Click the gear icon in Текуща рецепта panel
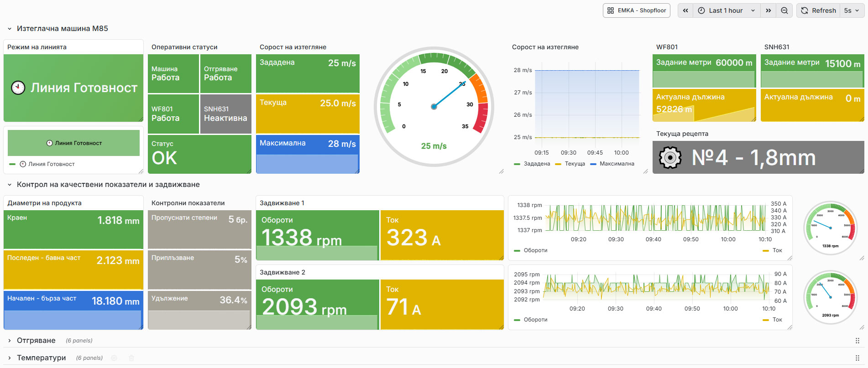868x368 pixels. [x=670, y=158]
